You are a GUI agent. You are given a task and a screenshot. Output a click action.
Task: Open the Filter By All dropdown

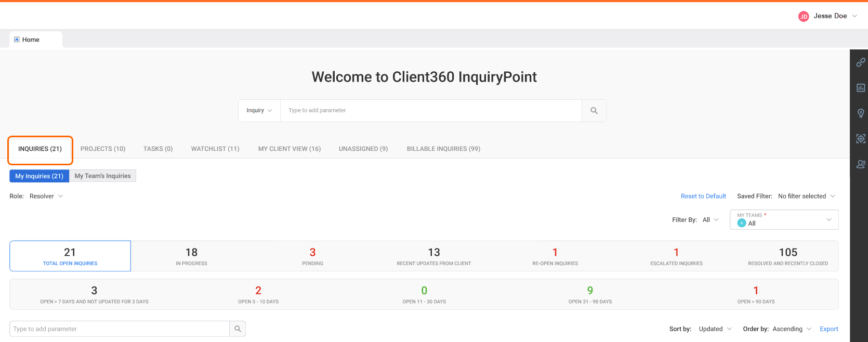pyautogui.click(x=711, y=220)
